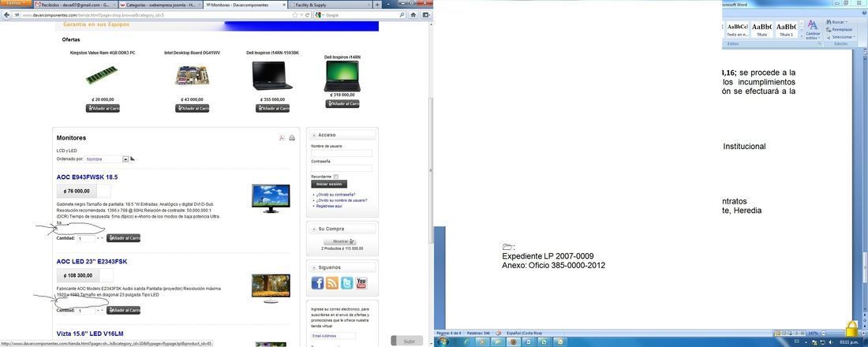868x347 pixels.
Task: Open bookmarks menu icon in Firefox toolbar
Action: click(x=426, y=15)
